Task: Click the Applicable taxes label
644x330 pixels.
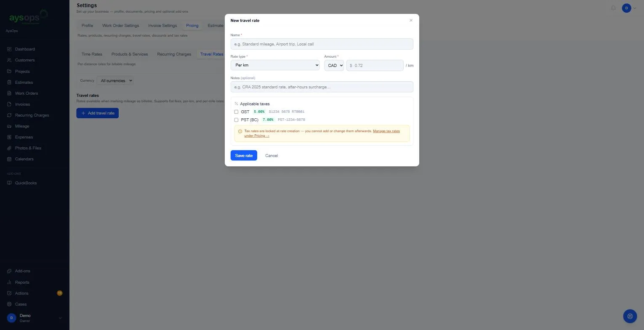Action: (x=255, y=104)
